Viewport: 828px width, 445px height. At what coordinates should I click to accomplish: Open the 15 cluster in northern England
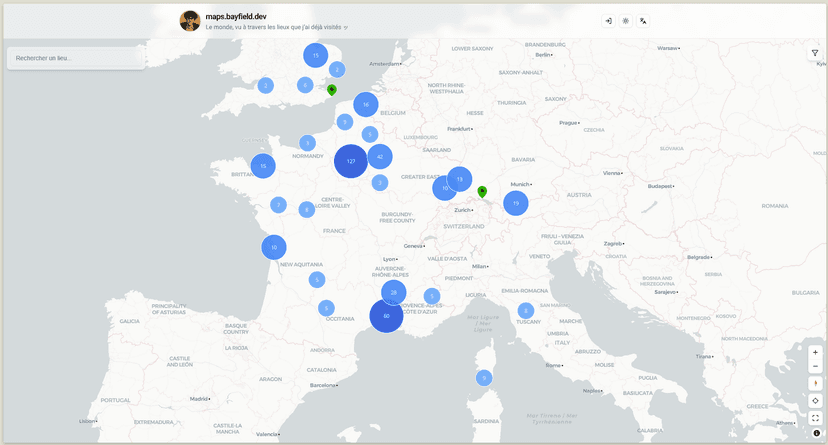[x=315, y=55]
